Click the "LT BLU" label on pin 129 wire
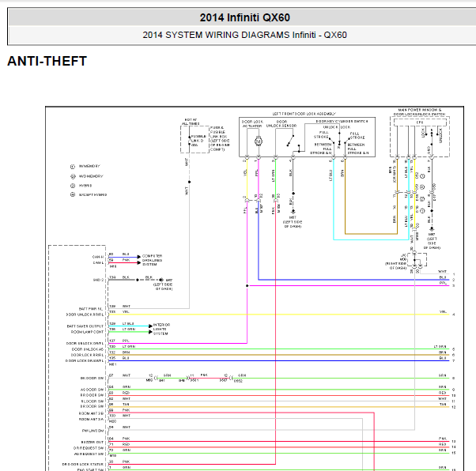476x471 pixels. 128,323
